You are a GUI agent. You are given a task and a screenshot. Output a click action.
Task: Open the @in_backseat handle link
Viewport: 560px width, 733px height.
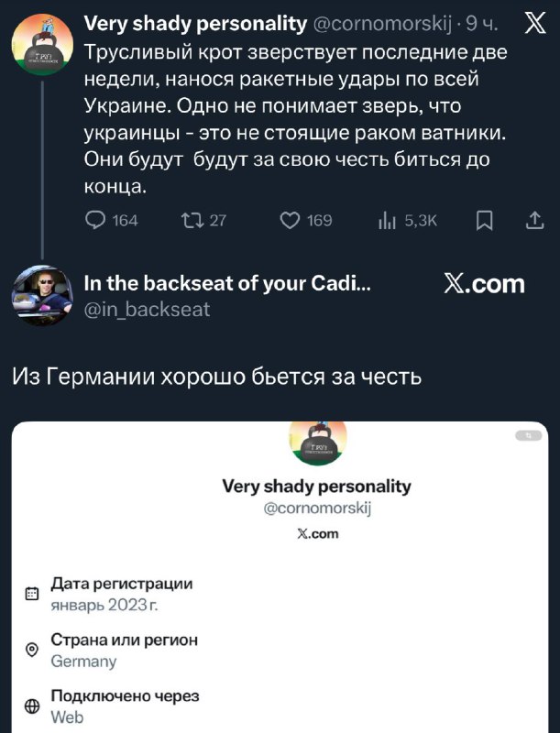[x=147, y=310]
